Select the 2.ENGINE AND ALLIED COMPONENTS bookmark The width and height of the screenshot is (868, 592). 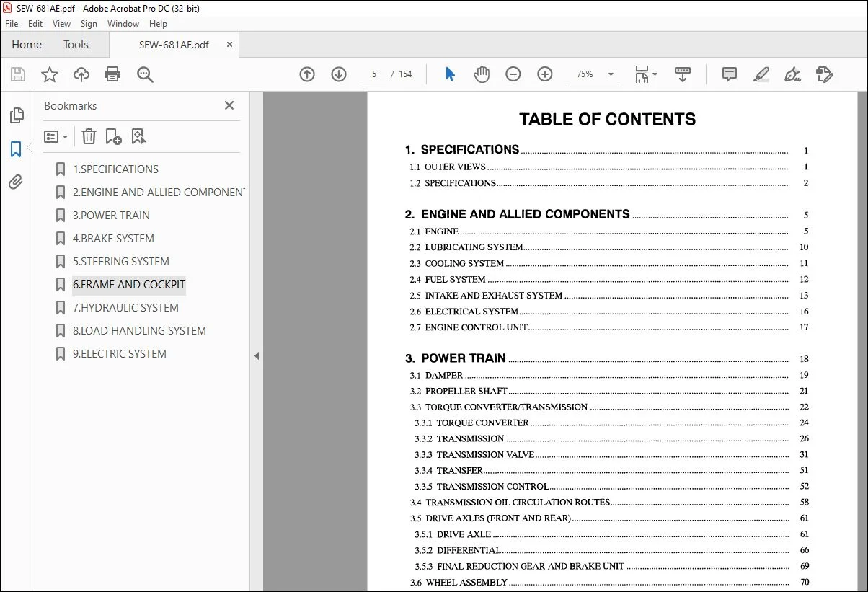(159, 193)
